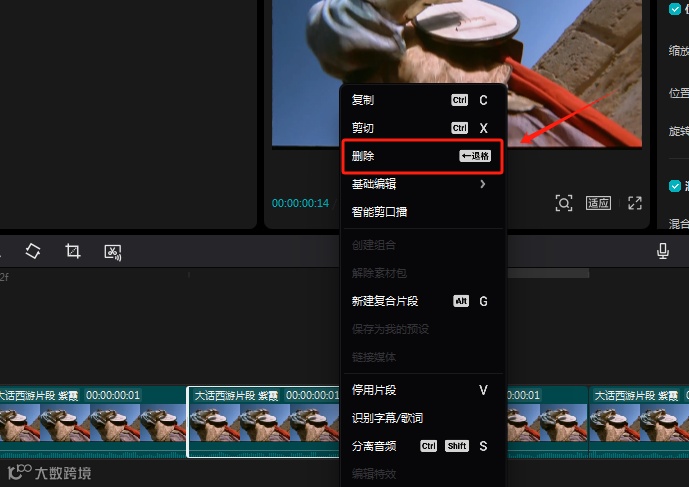Toggle fullscreen preview icon
689x487 pixels.
coord(635,203)
